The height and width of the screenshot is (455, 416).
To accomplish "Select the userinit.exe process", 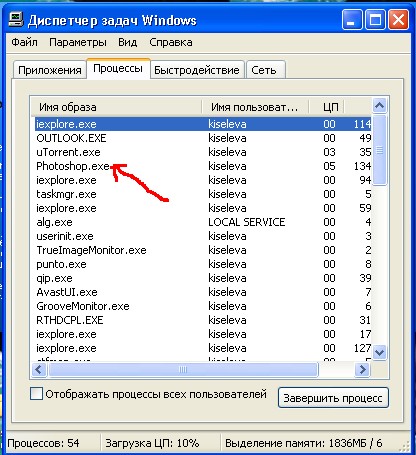I will (x=203, y=236).
